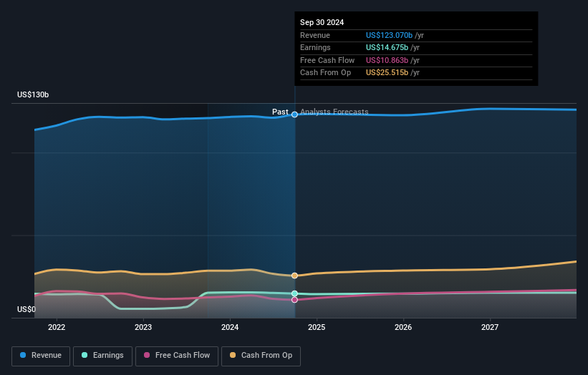Click the 2026 x-axis label

403,328
